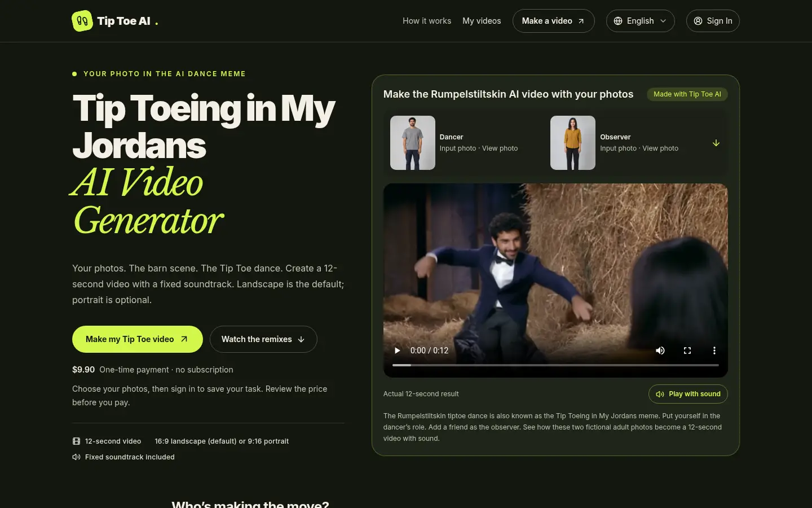The image size is (812, 508).
Task: Click the One-time payment · no subscription text
Action: pos(166,370)
